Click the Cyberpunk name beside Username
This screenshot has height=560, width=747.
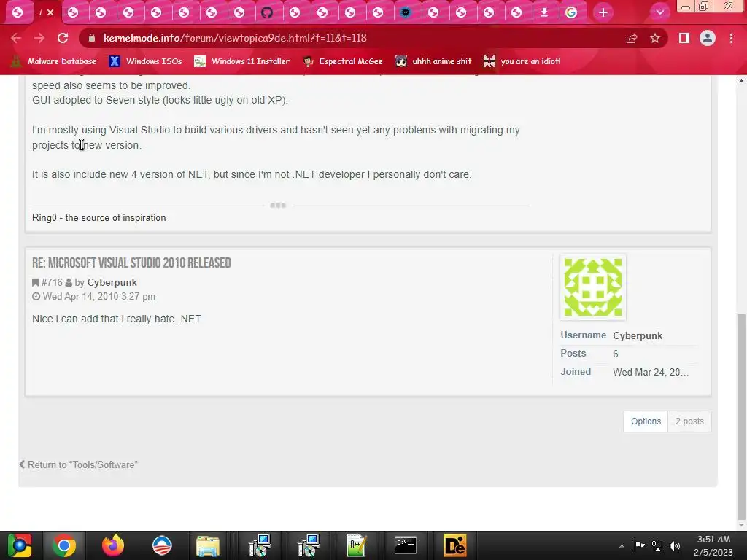coord(638,335)
